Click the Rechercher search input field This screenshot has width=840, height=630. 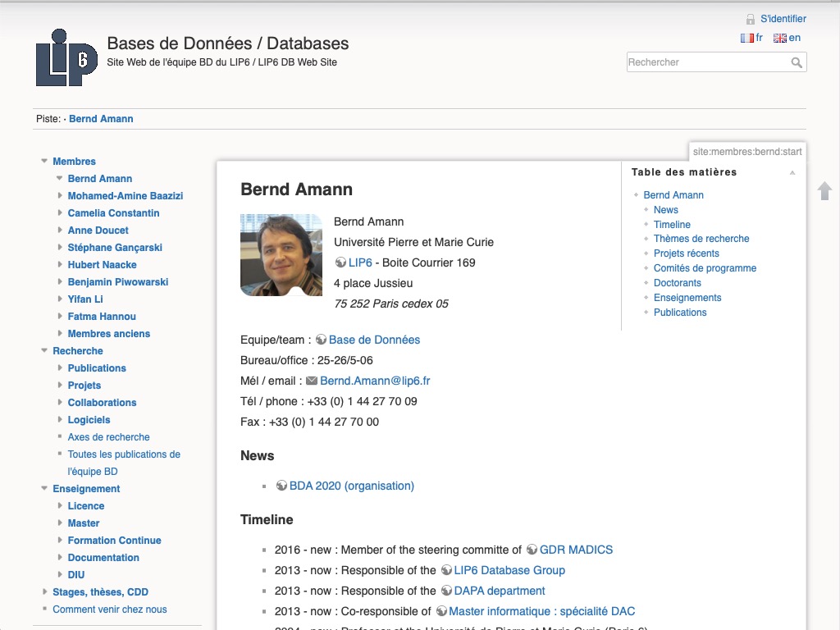[x=705, y=62]
